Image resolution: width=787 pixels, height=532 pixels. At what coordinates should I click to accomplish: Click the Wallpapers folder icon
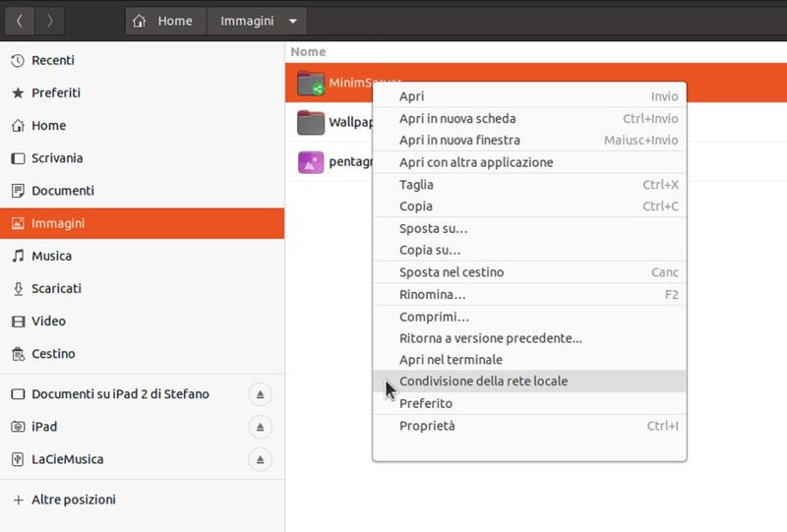coord(311,123)
